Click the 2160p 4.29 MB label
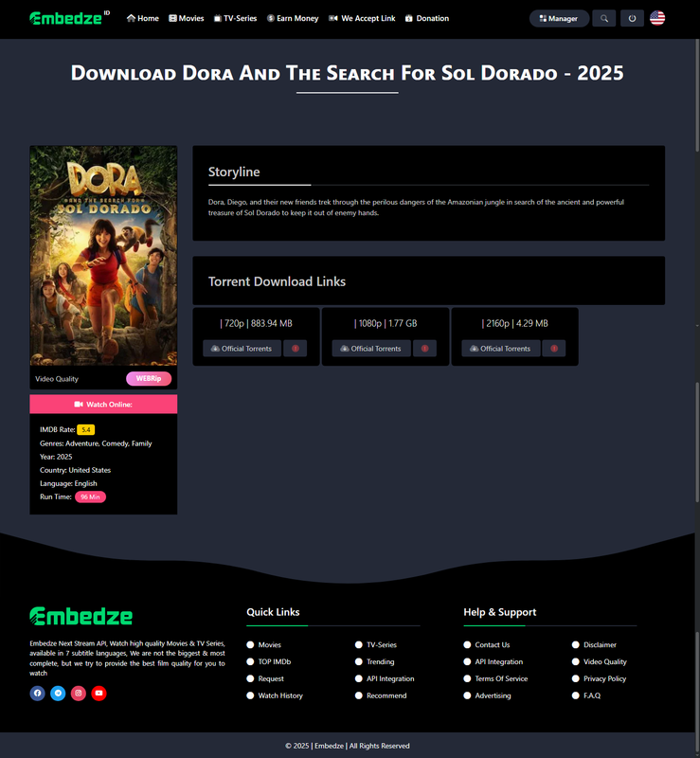The width and height of the screenshot is (700, 758). tap(515, 323)
